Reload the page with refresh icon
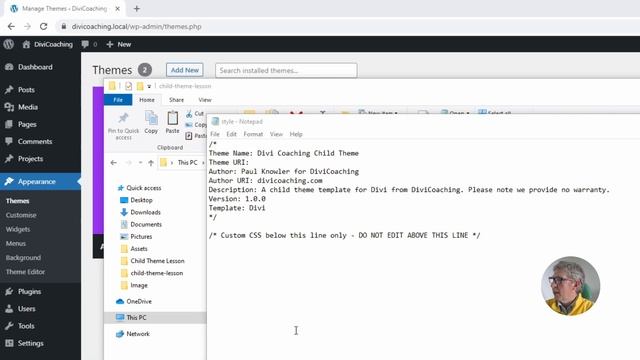The image size is (640, 360). coord(44,27)
